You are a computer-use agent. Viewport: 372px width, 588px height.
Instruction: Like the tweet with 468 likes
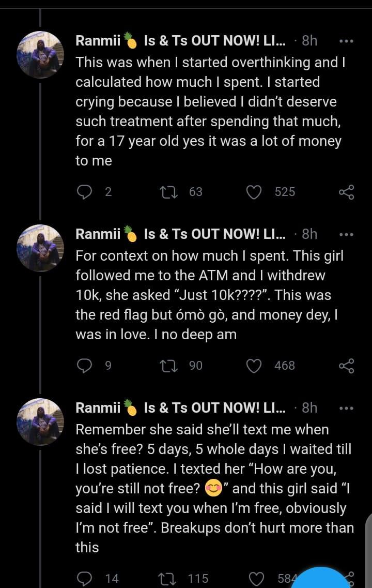253,366
